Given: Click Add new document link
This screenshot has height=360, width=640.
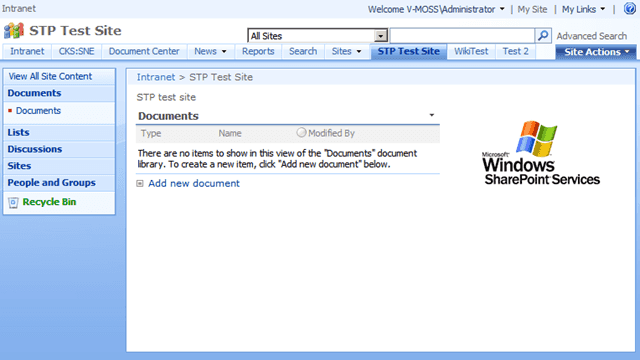Looking at the screenshot, I should pyautogui.click(x=194, y=184).
